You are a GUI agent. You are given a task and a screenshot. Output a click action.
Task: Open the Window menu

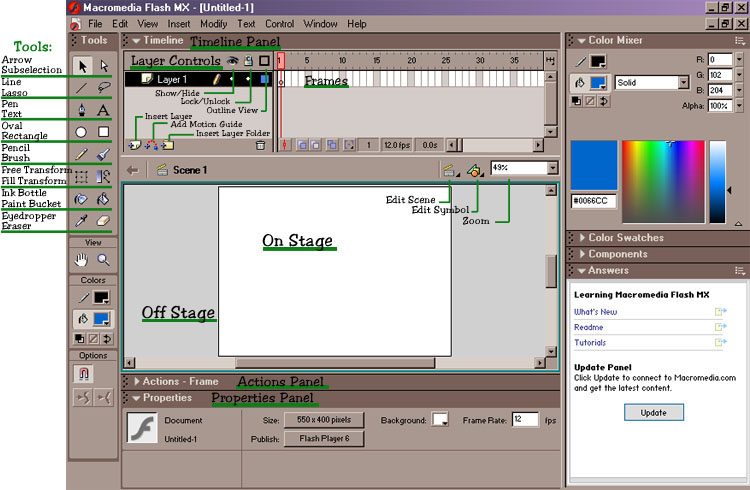point(320,24)
